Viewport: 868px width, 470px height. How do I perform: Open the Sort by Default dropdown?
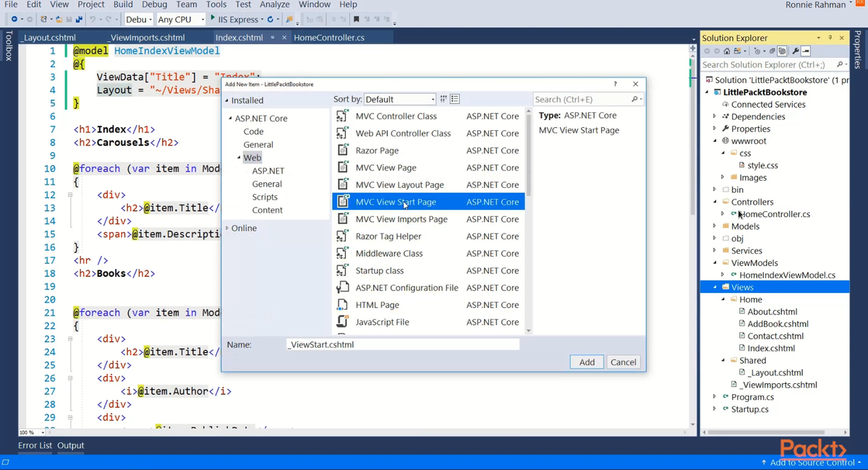click(x=400, y=99)
